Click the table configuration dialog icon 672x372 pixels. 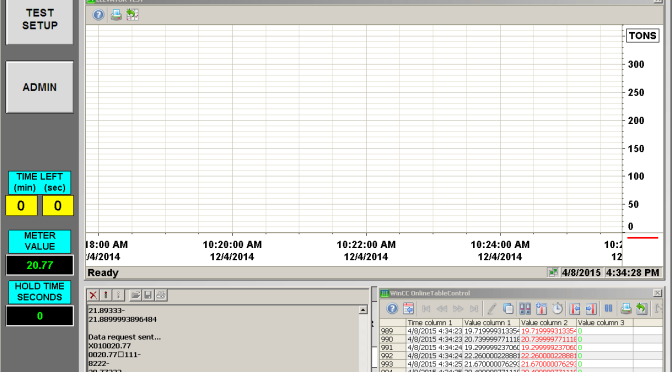click(x=408, y=309)
